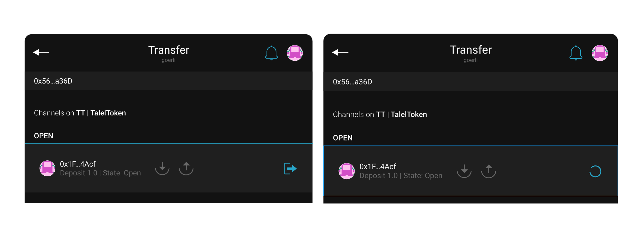This screenshot has height=238, width=644.
Task: Click withdraw download icon in left channel
Action: pos(162,169)
